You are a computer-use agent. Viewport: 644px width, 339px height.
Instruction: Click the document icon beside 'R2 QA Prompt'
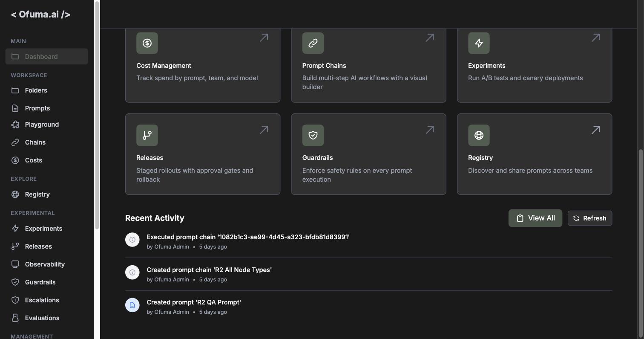click(x=132, y=305)
